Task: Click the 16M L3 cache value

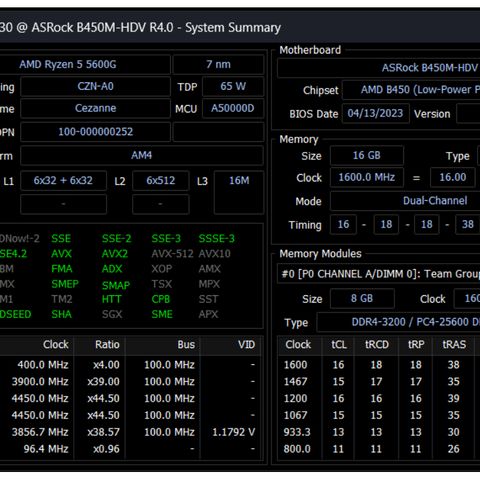Action: [x=239, y=192]
